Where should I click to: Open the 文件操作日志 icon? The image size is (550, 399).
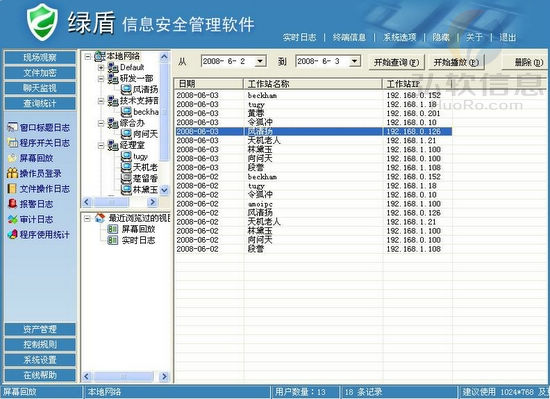12,189
